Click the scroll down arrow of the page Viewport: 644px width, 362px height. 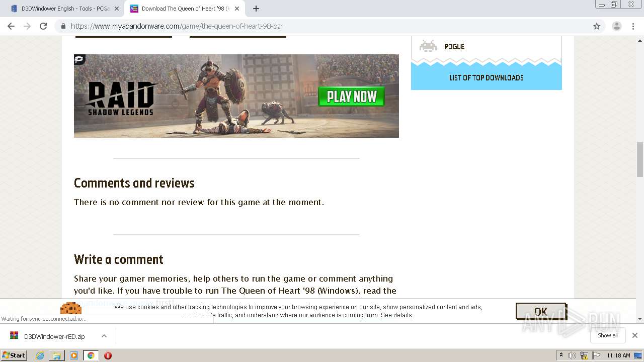[640, 319]
